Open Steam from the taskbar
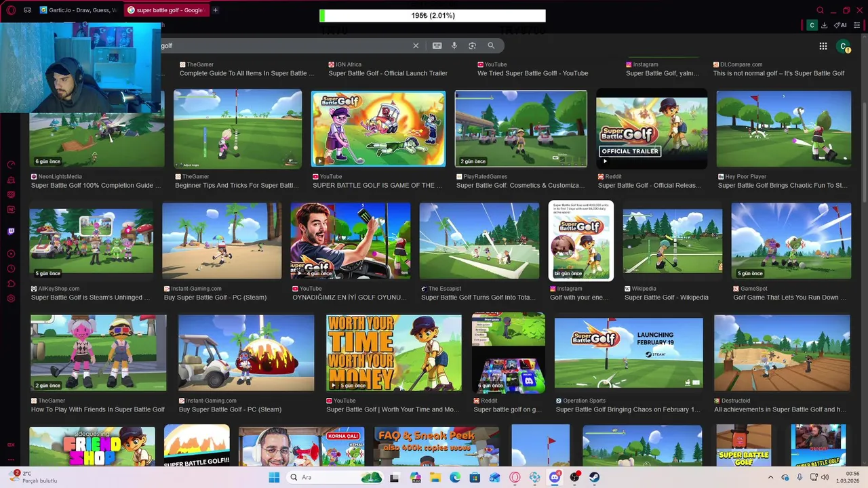This screenshot has width=868, height=488. click(595, 477)
